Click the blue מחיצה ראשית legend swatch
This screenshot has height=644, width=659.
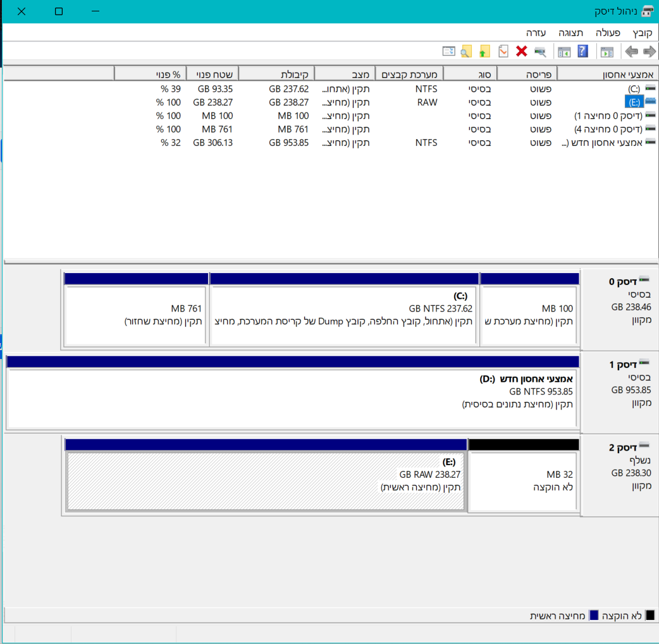pos(594,616)
